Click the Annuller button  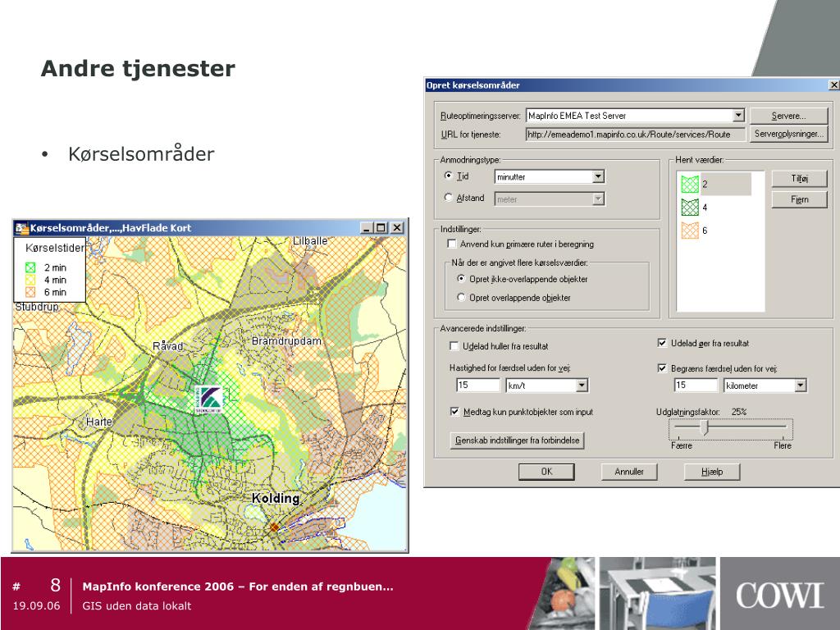629,472
